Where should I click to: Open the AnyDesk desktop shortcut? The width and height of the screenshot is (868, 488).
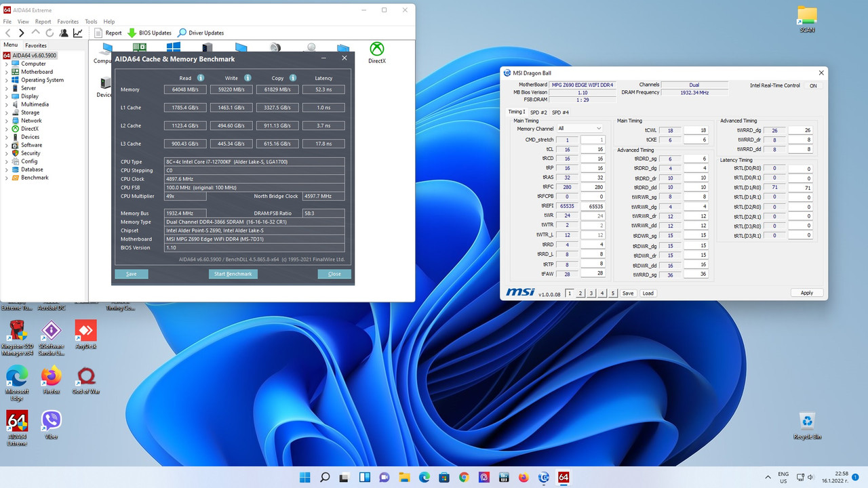pos(85,335)
